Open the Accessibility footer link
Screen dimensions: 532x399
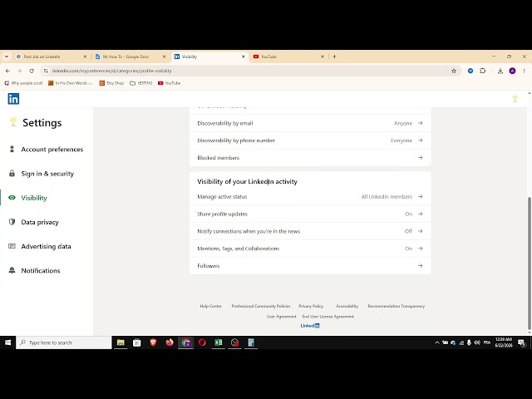click(347, 306)
